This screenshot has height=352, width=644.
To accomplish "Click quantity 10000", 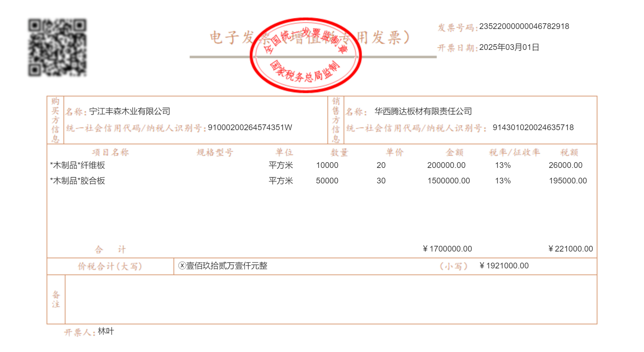I will point(327,165).
